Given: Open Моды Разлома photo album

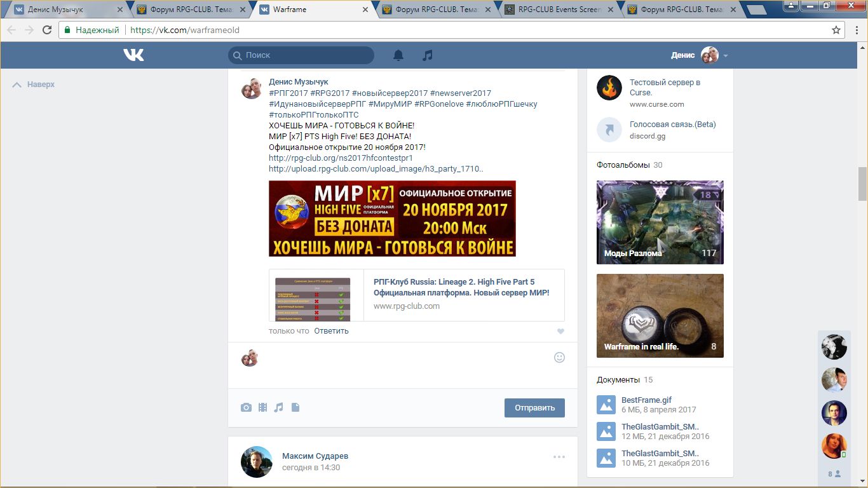Looking at the screenshot, I should [660, 222].
